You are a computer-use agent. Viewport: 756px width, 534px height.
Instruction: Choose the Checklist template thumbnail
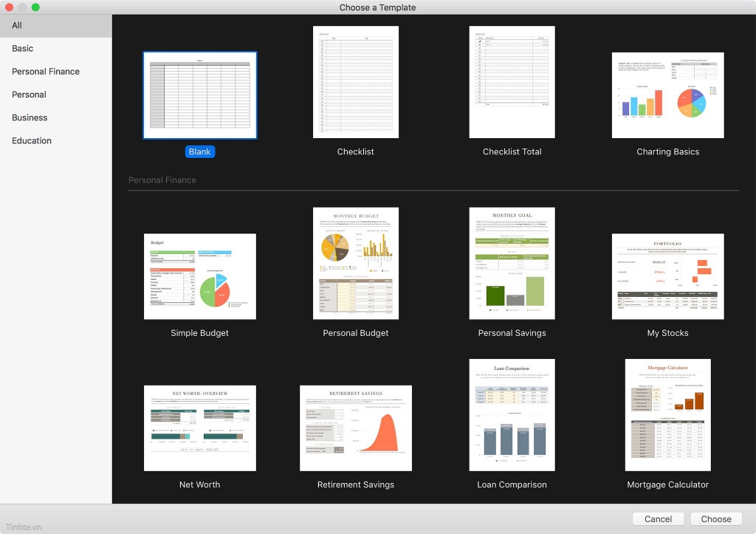356,82
